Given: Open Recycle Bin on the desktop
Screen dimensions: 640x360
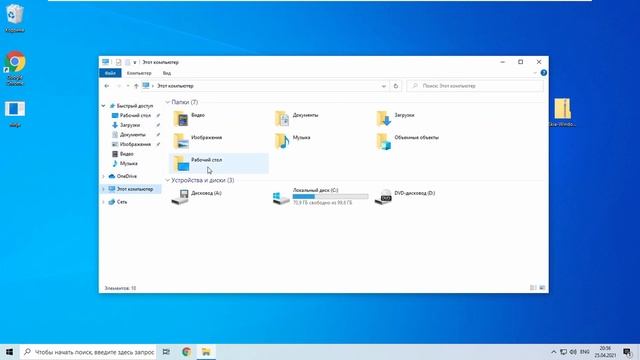Looking at the screenshot, I should coord(15,18).
